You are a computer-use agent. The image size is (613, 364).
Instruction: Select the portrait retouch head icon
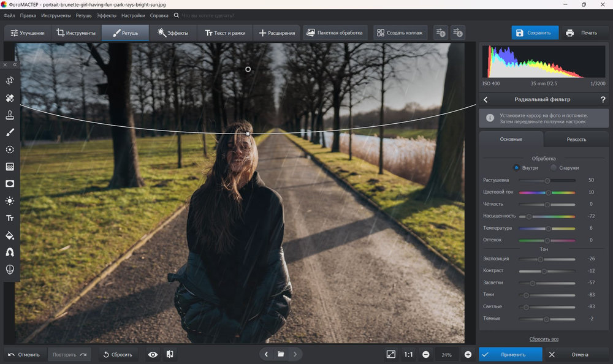10,252
